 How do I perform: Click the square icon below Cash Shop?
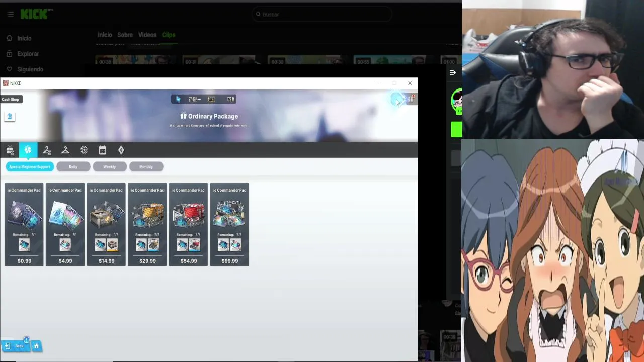tap(10, 117)
